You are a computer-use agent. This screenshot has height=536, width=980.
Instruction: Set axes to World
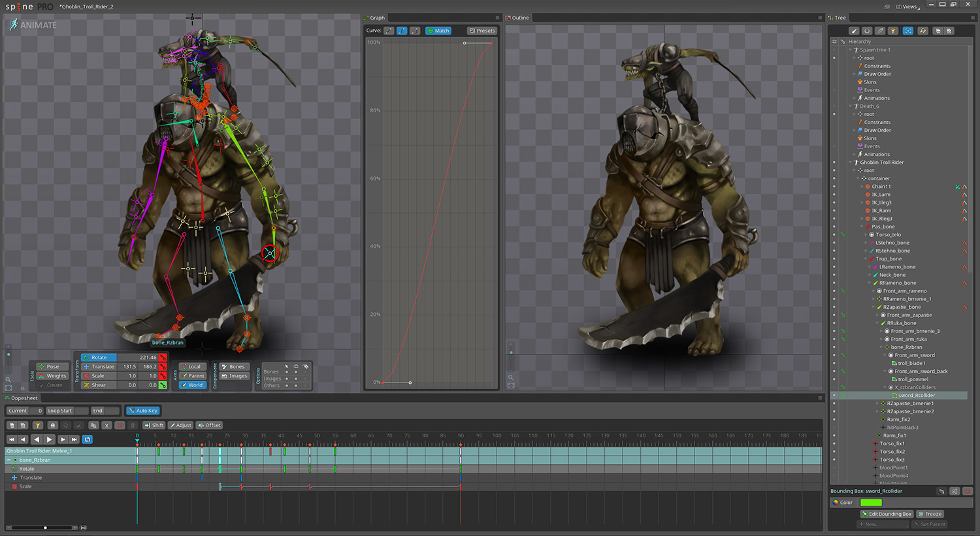click(193, 385)
